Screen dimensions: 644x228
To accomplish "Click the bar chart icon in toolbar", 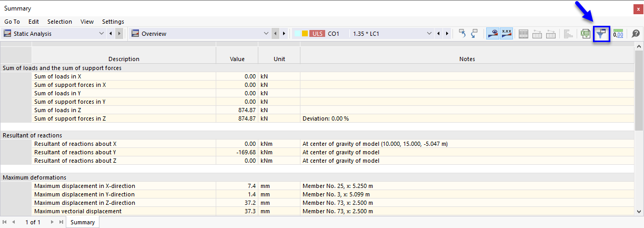I will pyautogui.click(x=568, y=33).
